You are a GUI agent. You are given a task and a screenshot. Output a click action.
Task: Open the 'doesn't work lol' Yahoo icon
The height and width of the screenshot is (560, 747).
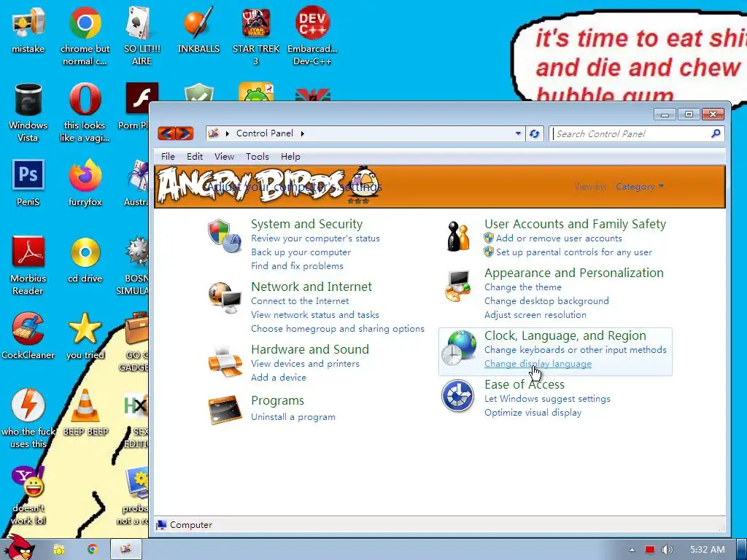[x=28, y=495]
